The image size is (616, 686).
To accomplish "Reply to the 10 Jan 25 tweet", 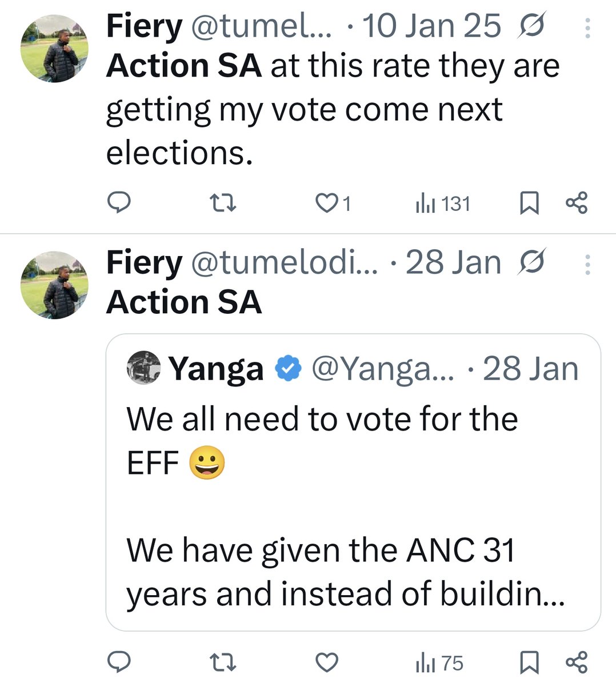I will [x=119, y=203].
